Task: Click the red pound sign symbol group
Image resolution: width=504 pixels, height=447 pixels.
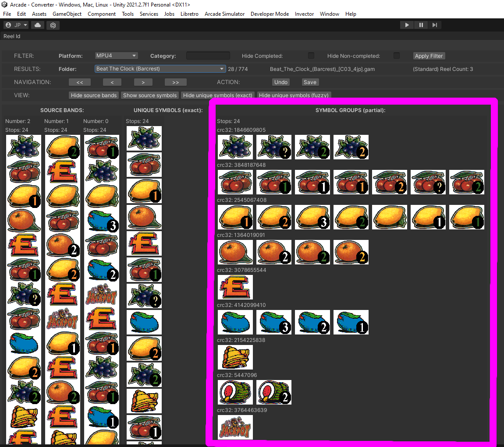Action: [x=235, y=287]
